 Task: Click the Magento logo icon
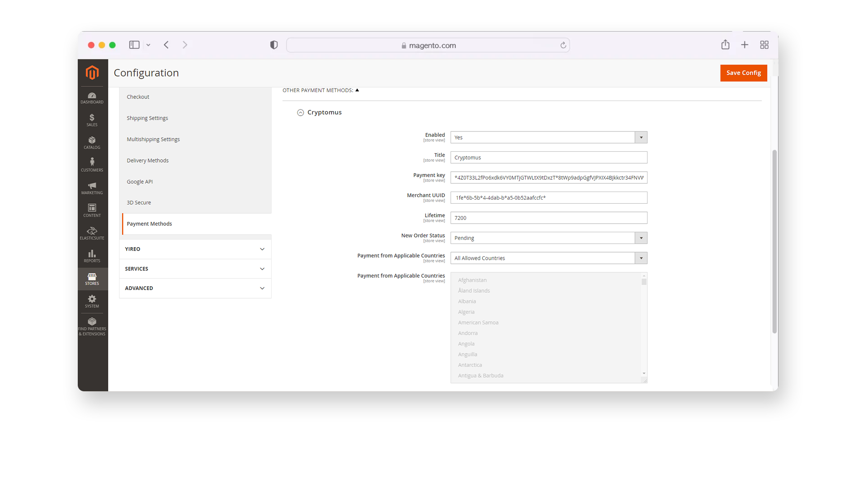click(x=92, y=72)
